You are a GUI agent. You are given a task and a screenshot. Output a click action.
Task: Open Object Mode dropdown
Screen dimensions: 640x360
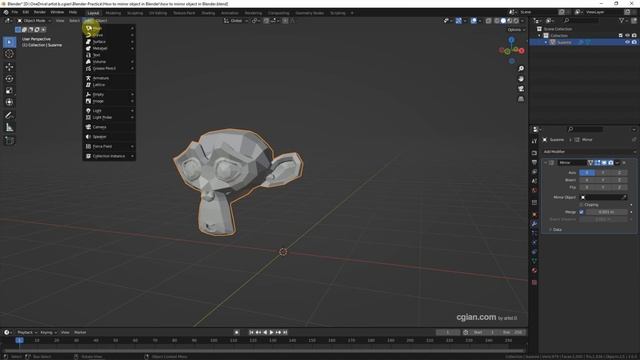click(x=34, y=20)
